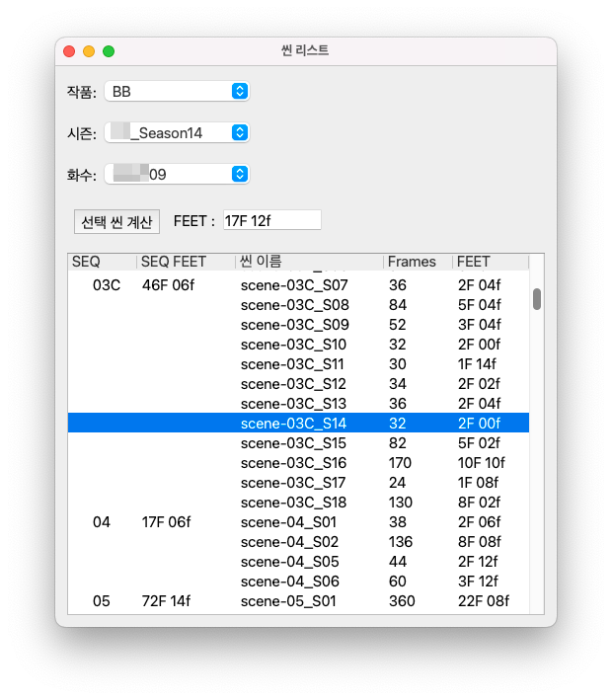
Task: Select row scene-03C_S11
Action: click(298, 364)
